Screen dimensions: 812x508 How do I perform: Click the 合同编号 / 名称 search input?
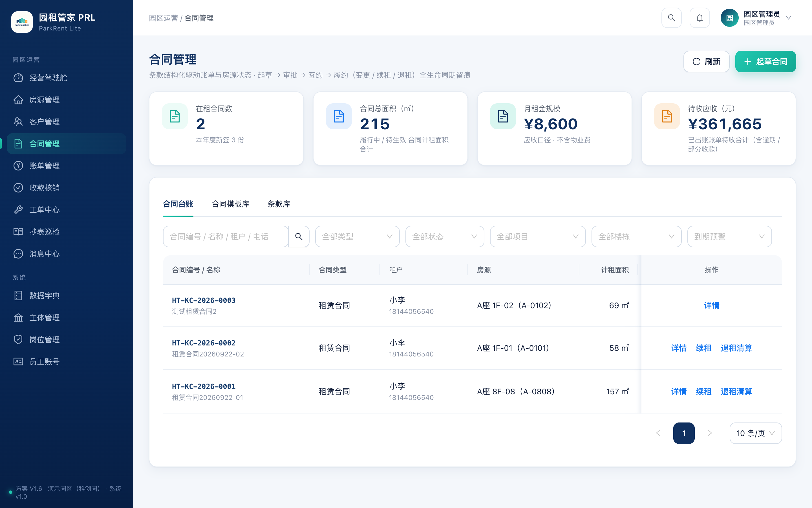(226, 237)
